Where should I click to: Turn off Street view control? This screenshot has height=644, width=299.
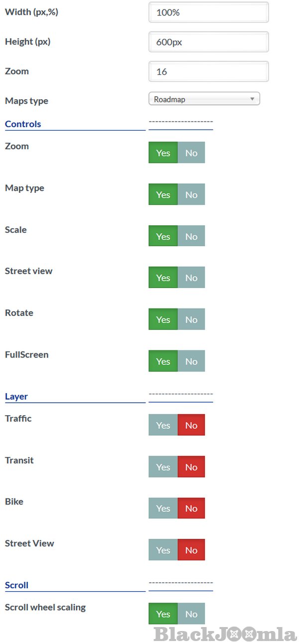point(191,278)
